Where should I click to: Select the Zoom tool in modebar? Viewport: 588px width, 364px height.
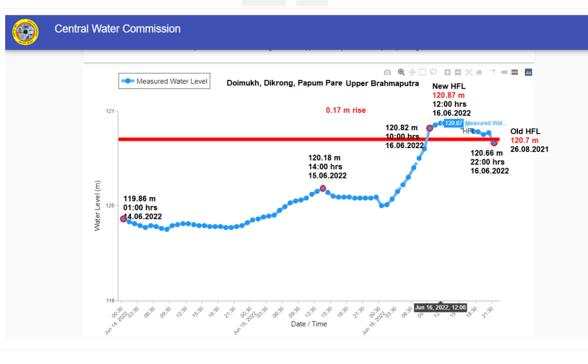click(x=401, y=72)
